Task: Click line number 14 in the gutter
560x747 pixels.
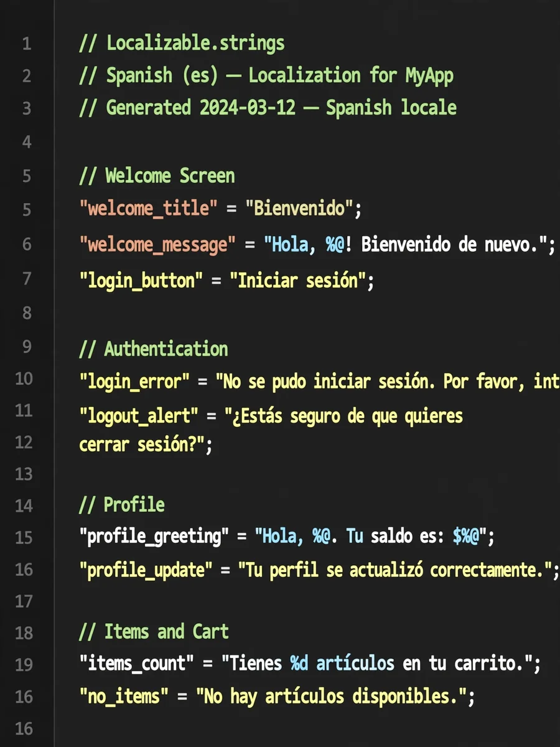Action: [x=24, y=505]
